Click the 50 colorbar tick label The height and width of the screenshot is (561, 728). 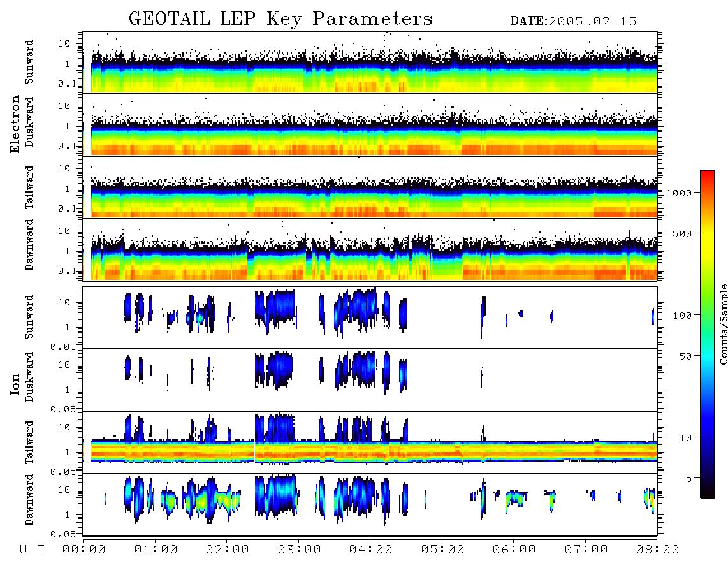(686, 356)
